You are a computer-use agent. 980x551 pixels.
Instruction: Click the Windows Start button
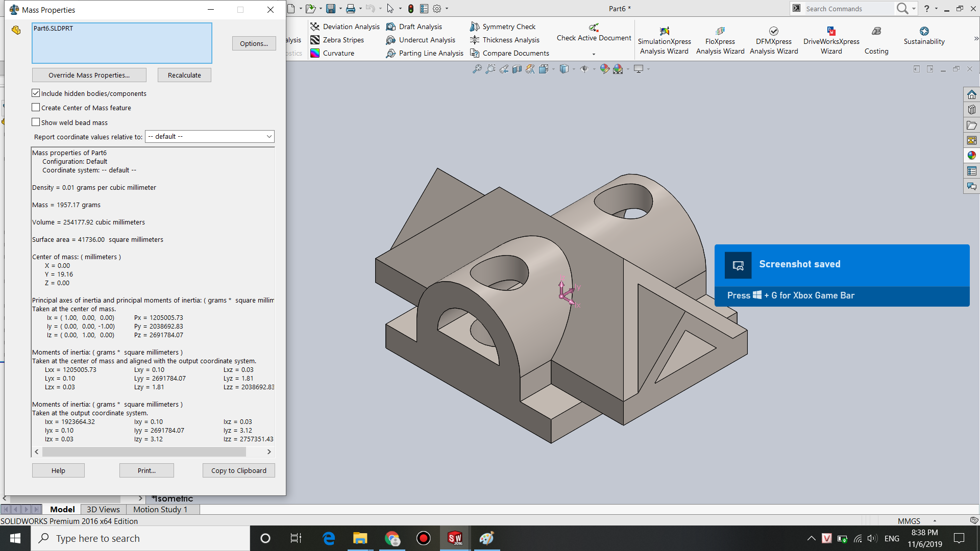pos(15,538)
